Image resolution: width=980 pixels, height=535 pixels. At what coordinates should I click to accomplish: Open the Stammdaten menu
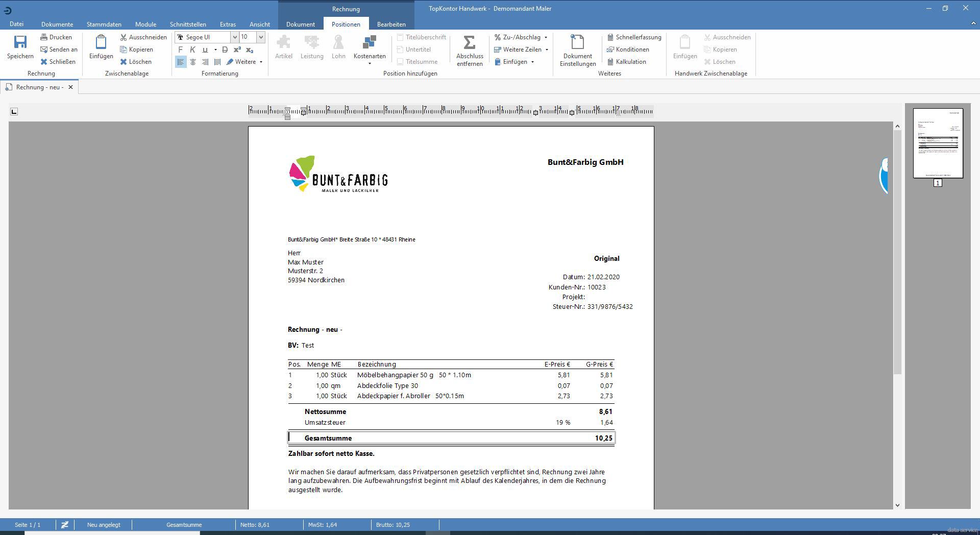click(104, 24)
